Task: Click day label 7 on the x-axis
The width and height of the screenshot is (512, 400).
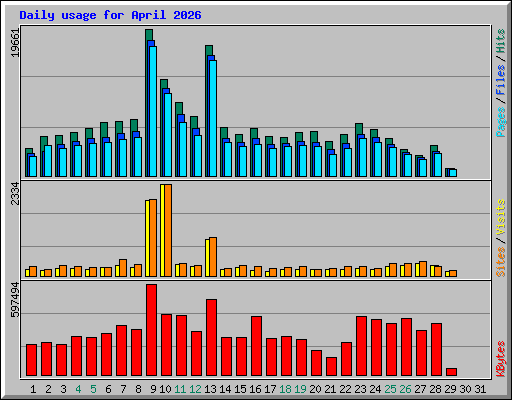Action: tap(123, 389)
